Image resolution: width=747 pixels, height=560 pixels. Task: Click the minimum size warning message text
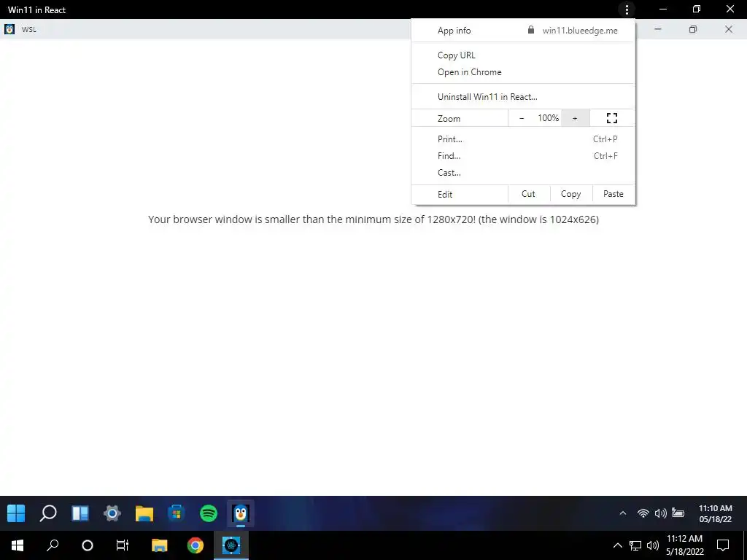[373, 219]
